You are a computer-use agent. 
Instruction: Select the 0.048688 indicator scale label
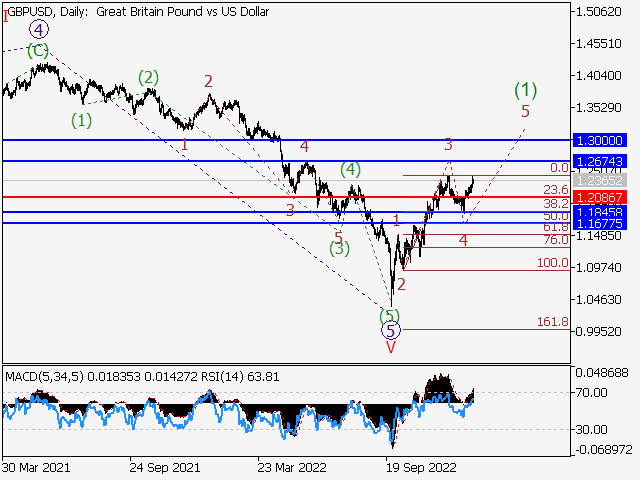pos(602,373)
